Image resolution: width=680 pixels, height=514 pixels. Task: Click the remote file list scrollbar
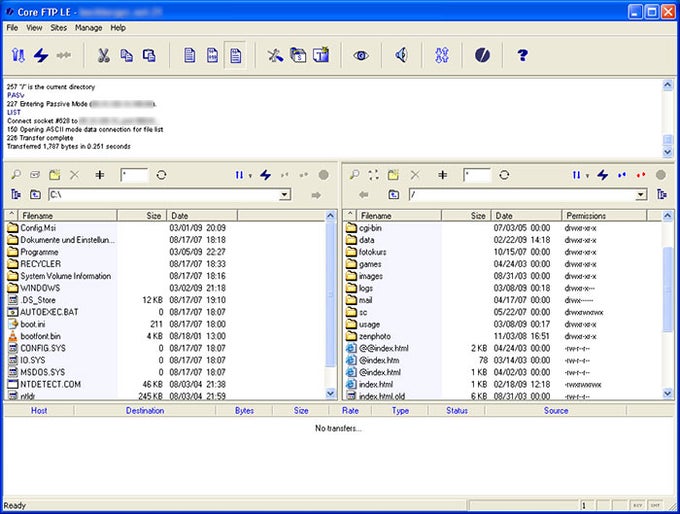point(668,288)
